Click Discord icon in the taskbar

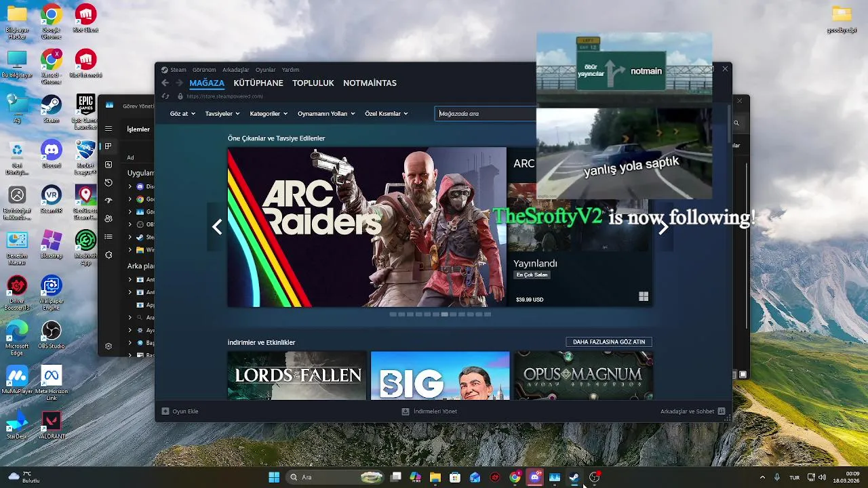coord(535,477)
